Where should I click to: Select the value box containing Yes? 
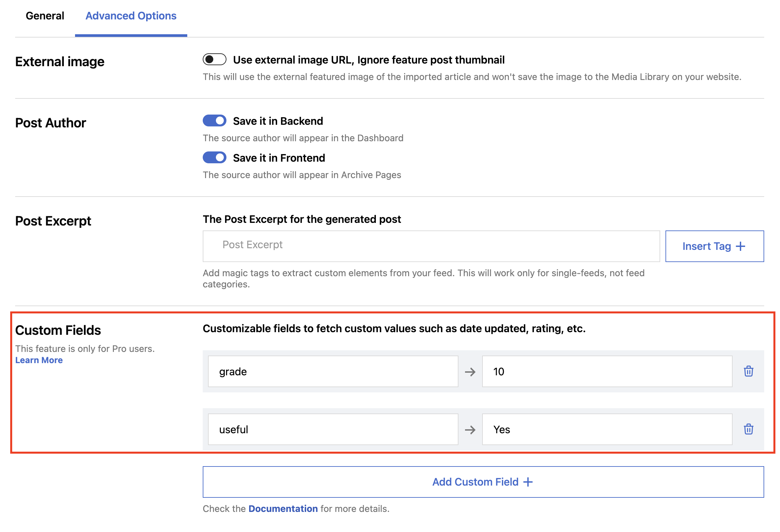coord(607,429)
